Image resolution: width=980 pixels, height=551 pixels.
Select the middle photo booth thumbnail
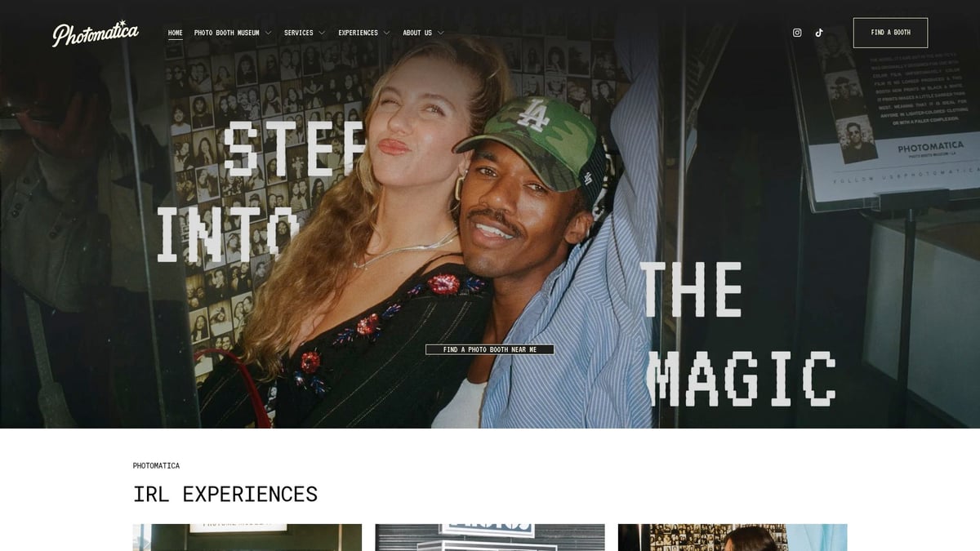(x=490, y=537)
